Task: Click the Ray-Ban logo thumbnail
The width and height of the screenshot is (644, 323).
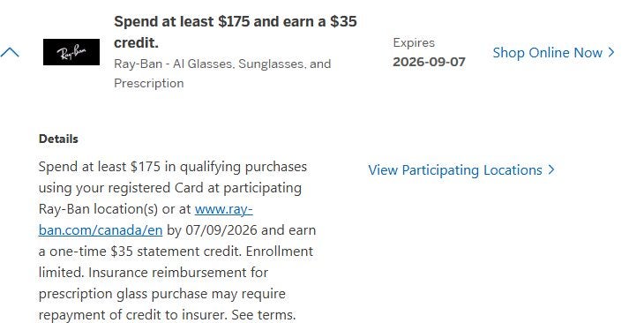Action: pyautogui.click(x=71, y=52)
